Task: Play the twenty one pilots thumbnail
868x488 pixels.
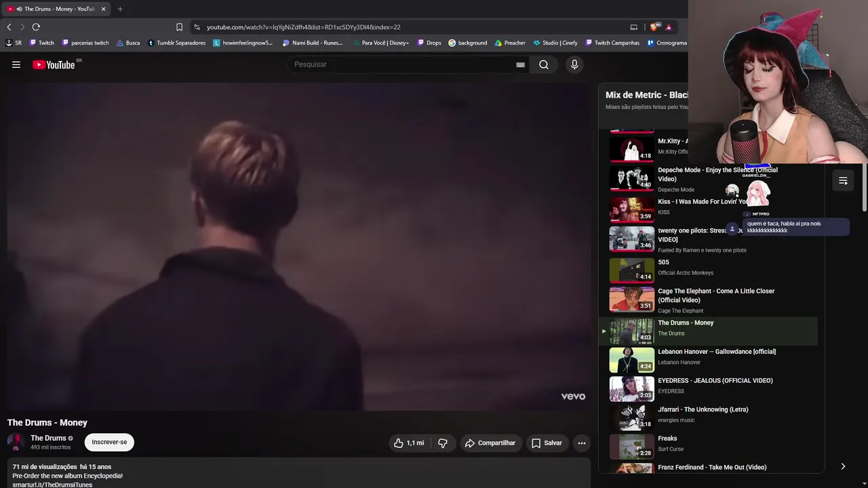Action: point(632,239)
